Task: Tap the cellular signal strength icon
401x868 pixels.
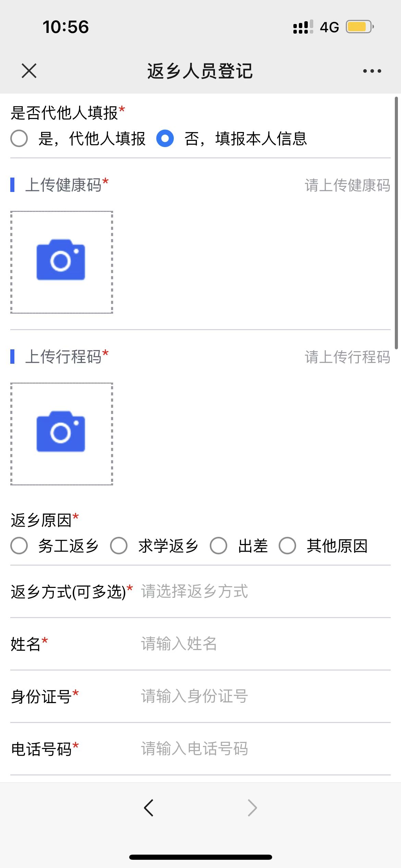Action: [303, 27]
